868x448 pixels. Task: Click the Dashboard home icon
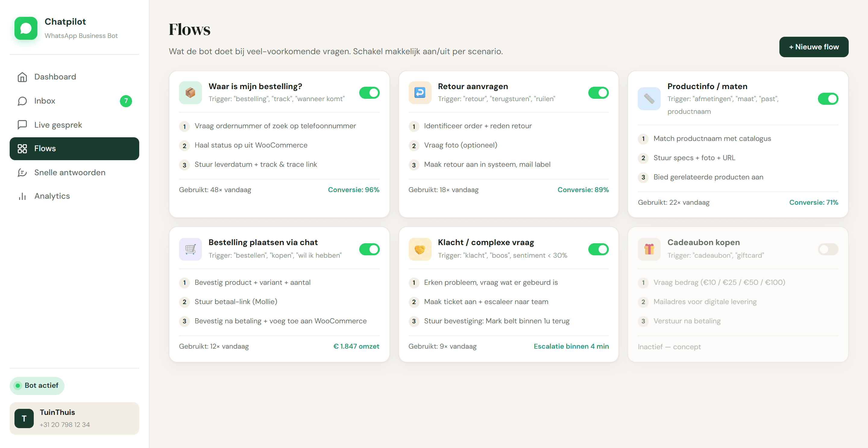click(22, 77)
